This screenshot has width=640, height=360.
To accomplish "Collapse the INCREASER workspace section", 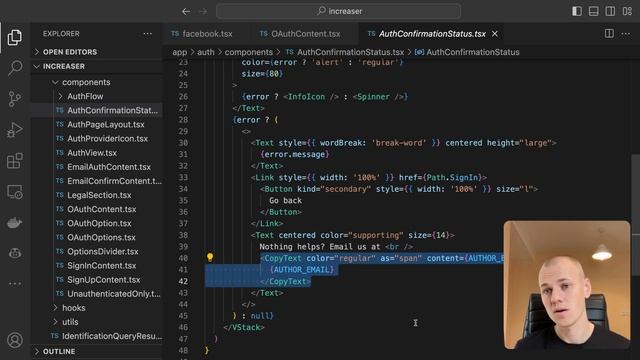I will pos(97,66).
